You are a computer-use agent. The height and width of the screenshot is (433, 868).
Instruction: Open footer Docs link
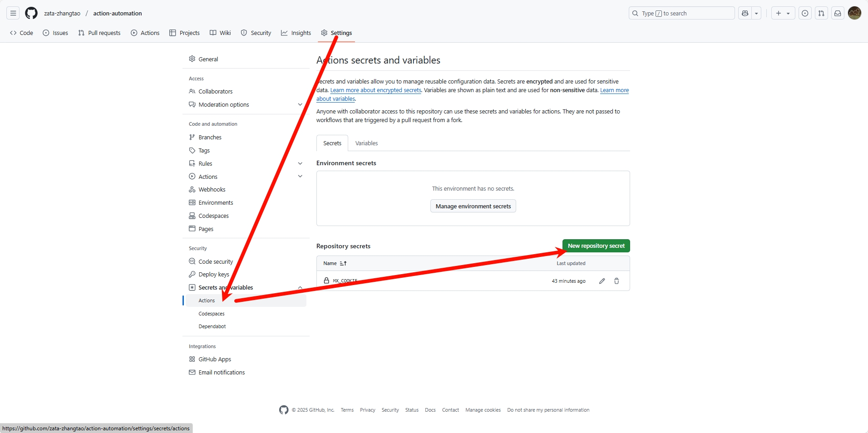[430, 410]
